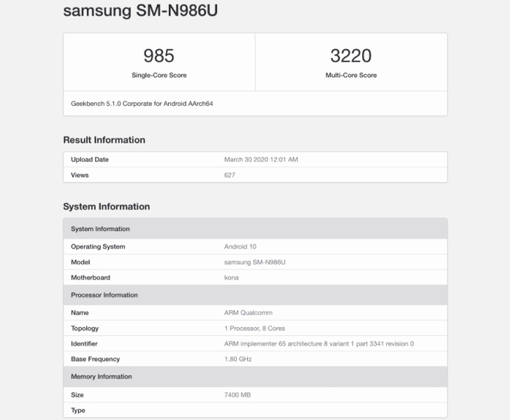Viewport: 510px width, 420px height.
Task: Click the Name row label
Action: tap(80, 312)
